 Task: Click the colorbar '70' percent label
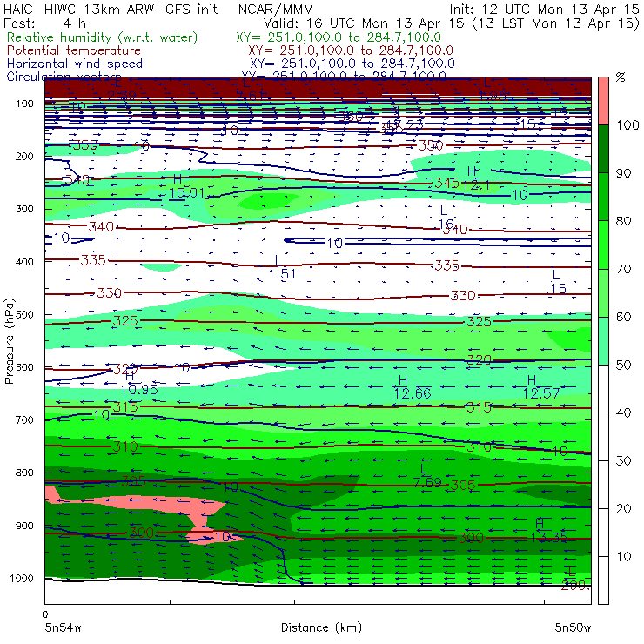click(623, 269)
